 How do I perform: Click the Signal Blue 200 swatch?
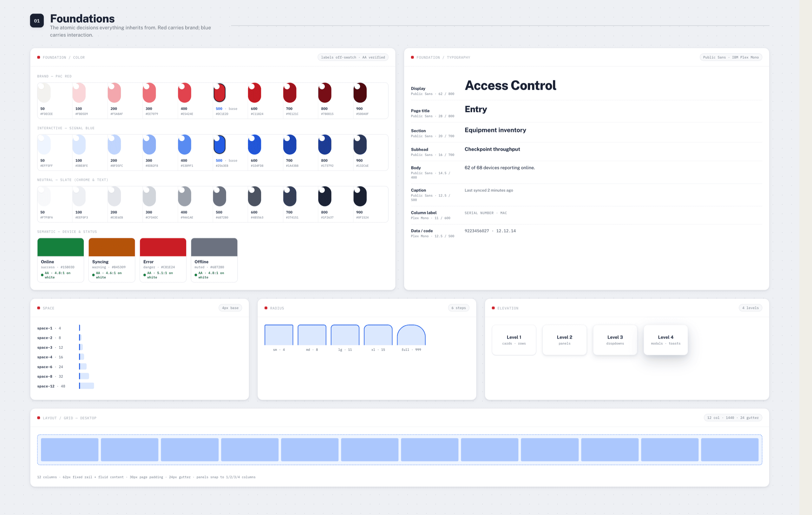pos(114,145)
